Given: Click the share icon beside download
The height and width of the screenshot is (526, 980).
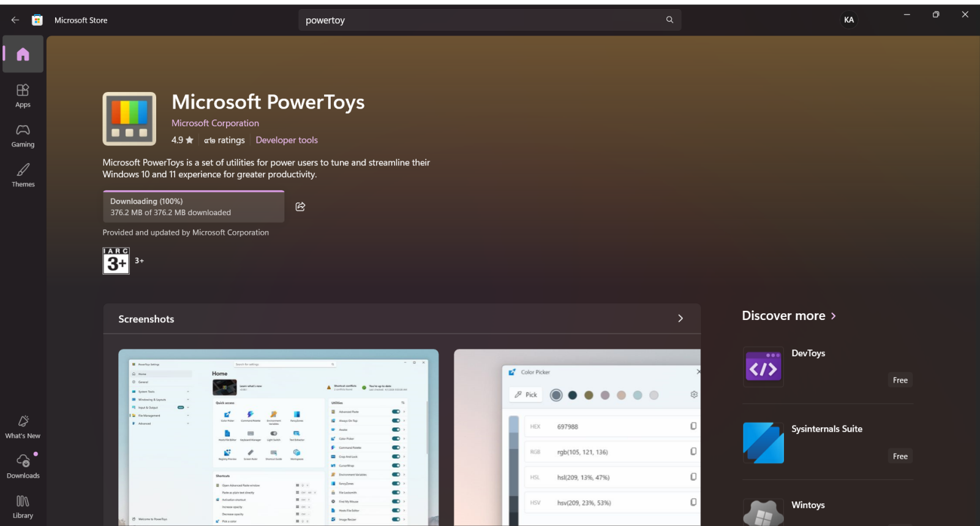Looking at the screenshot, I should [300, 207].
